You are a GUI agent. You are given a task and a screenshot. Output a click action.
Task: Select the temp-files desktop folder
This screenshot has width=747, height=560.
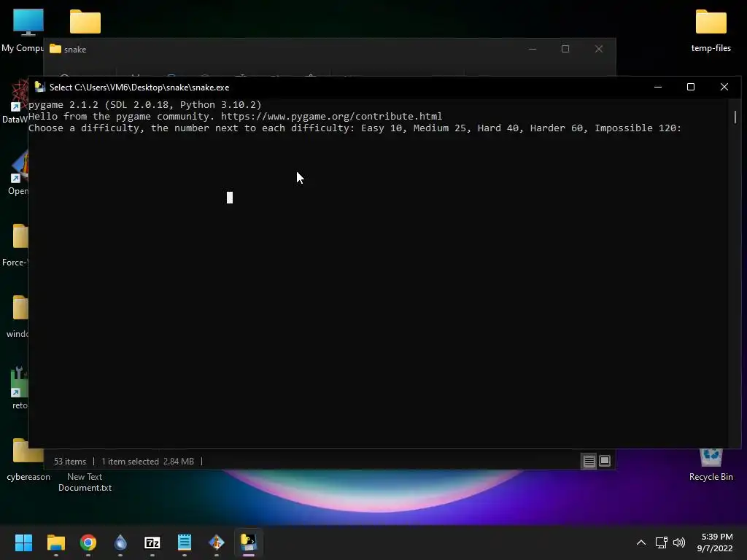point(711,31)
